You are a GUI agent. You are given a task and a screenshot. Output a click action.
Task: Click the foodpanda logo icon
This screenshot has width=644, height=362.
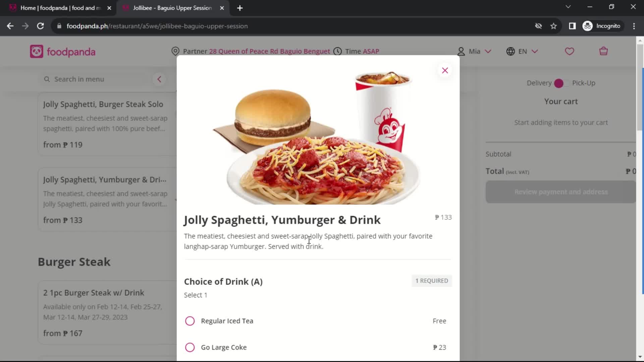(36, 52)
